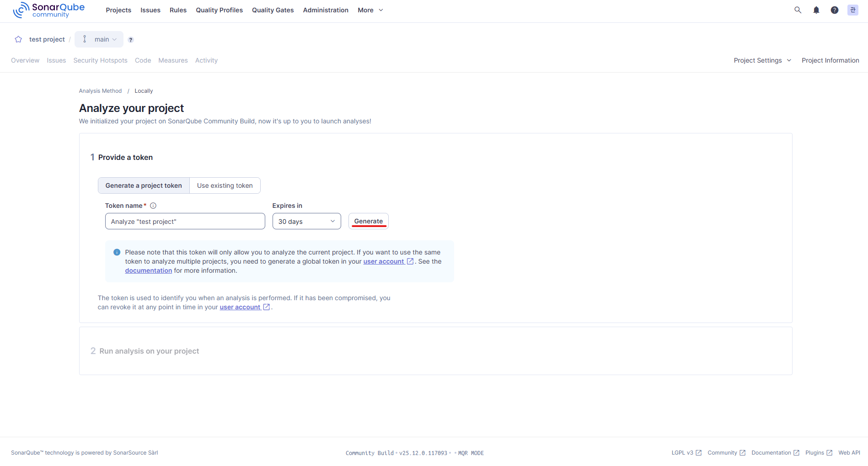This screenshot has height=466, width=868.
Task: Follow the user account link in the info note
Action: [x=388, y=261]
